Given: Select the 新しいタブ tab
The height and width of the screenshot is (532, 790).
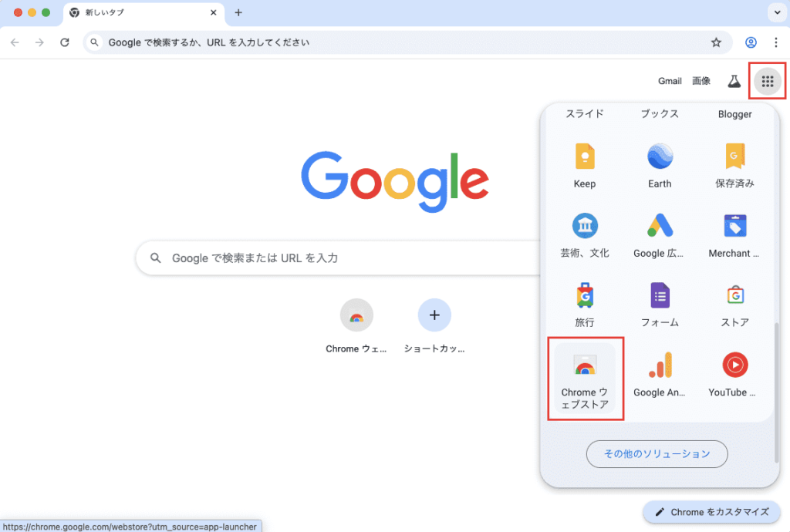Looking at the screenshot, I should coord(143,13).
